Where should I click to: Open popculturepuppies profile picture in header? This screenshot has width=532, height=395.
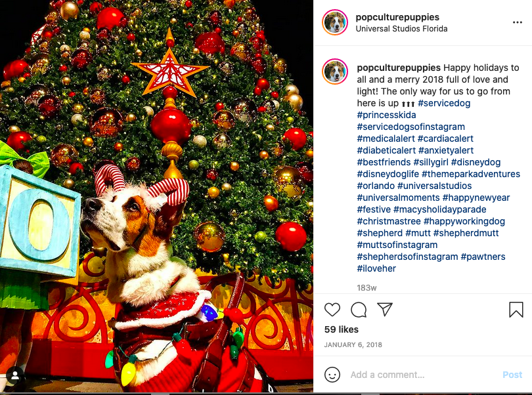pos(335,22)
